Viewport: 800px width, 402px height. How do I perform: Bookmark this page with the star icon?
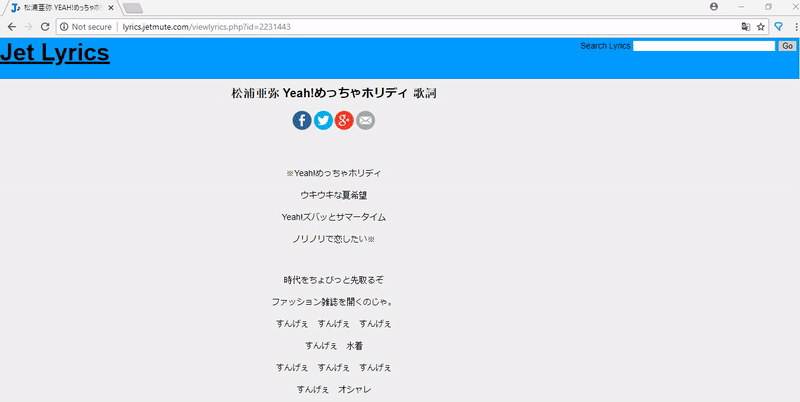[761, 27]
